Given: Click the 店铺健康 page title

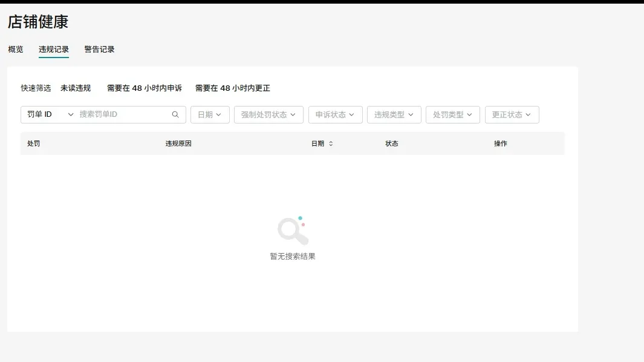Looking at the screenshot, I should [x=37, y=22].
